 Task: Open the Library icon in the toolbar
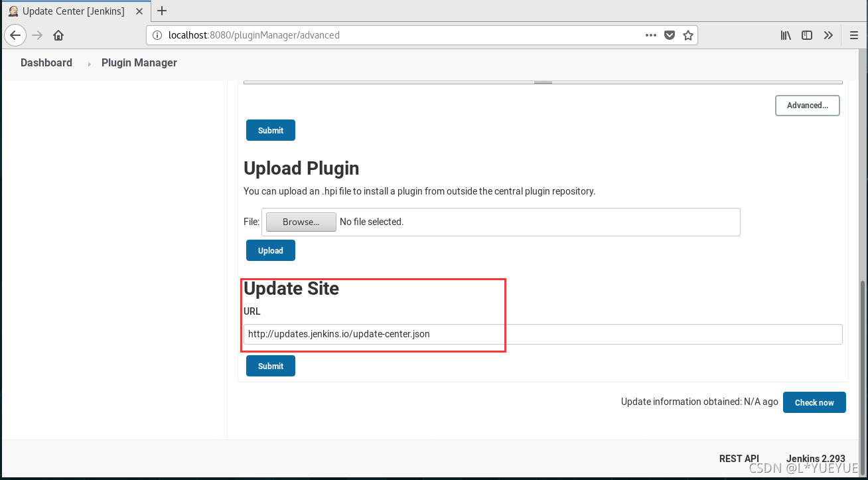pyautogui.click(x=786, y=35)
